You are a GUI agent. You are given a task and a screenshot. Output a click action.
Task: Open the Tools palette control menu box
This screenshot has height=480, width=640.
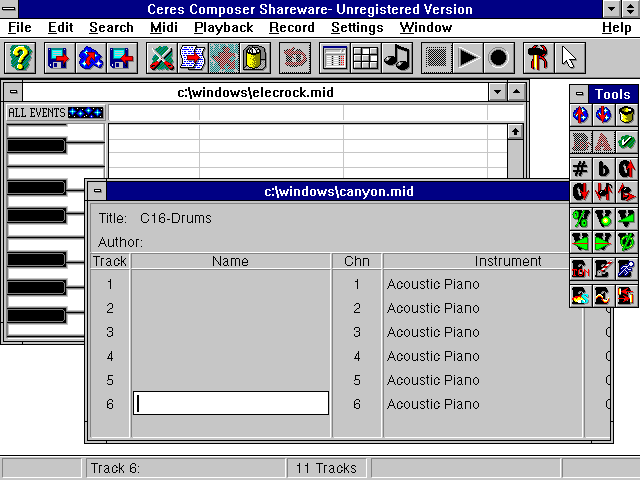pyautogui.click(x=579, y=94)
